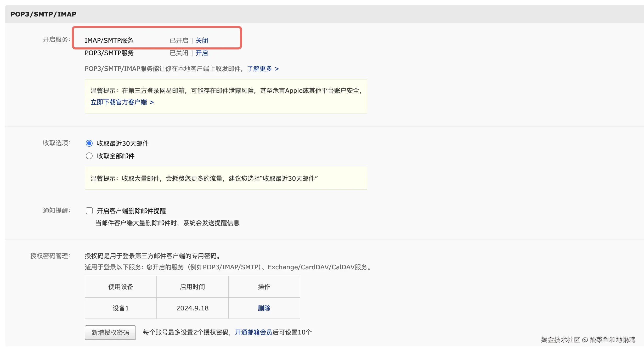
Task: Click the 已开启 status text
Action: click(x=179, y=41)
